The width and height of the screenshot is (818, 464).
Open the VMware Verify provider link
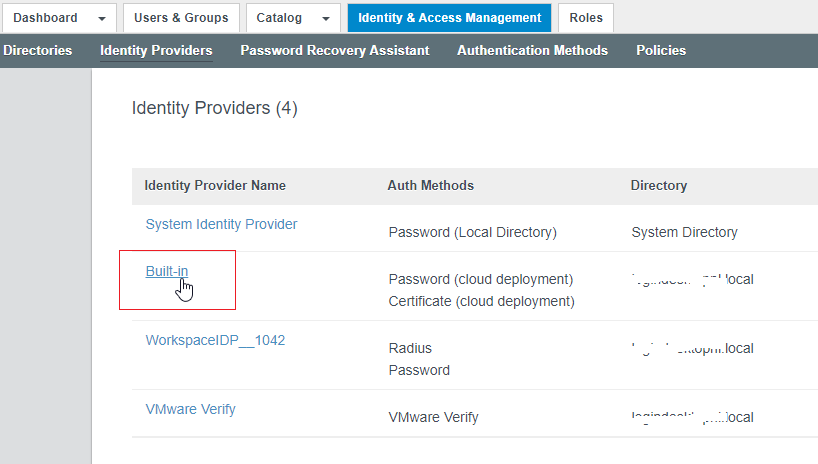point(190,409)
